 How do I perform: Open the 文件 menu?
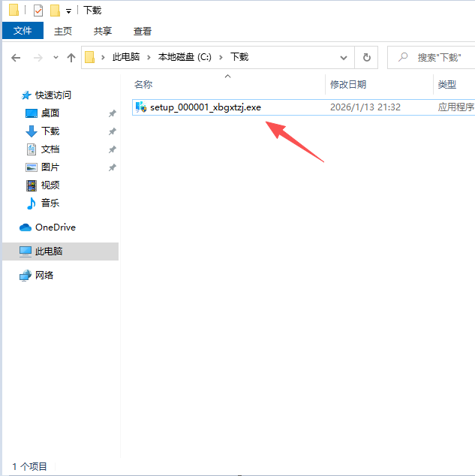(23, 31)
